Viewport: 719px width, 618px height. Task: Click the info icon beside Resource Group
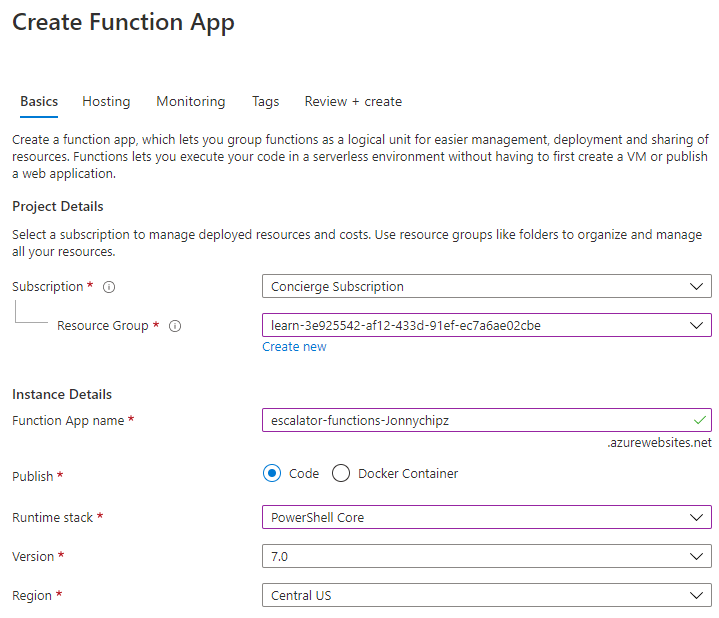[x=175, y=326]
